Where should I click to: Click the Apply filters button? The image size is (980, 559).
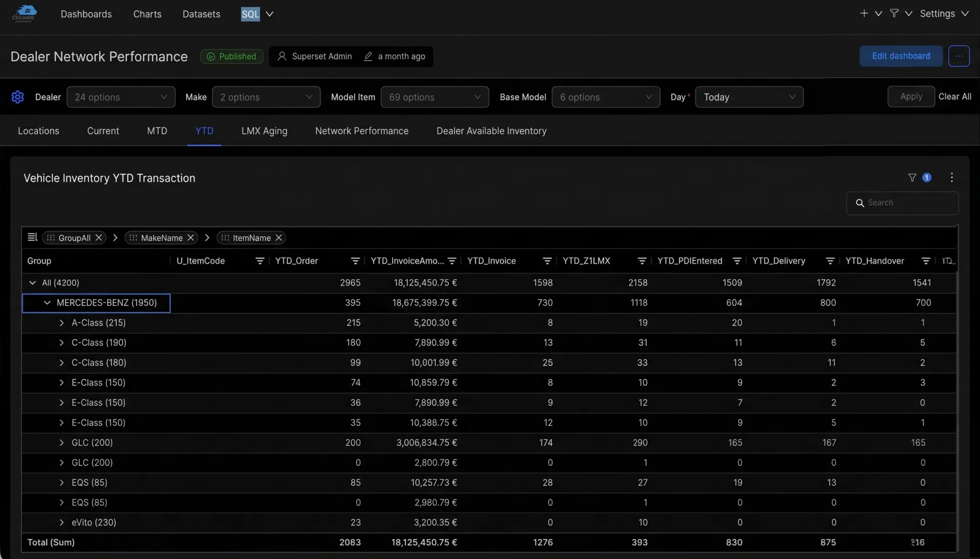click(911, 96)
